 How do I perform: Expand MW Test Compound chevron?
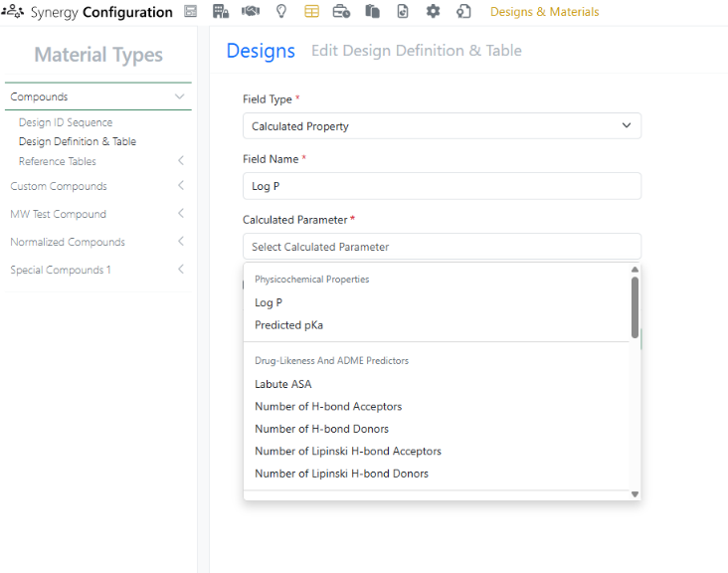click(x=181, y=213)
